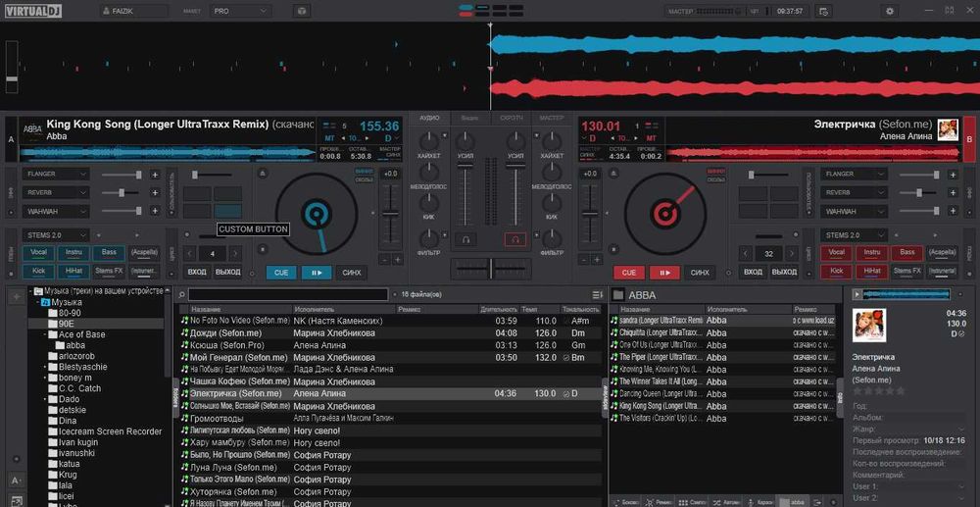
Task: Open the 90E folder in browser tree
Action: 67,323
